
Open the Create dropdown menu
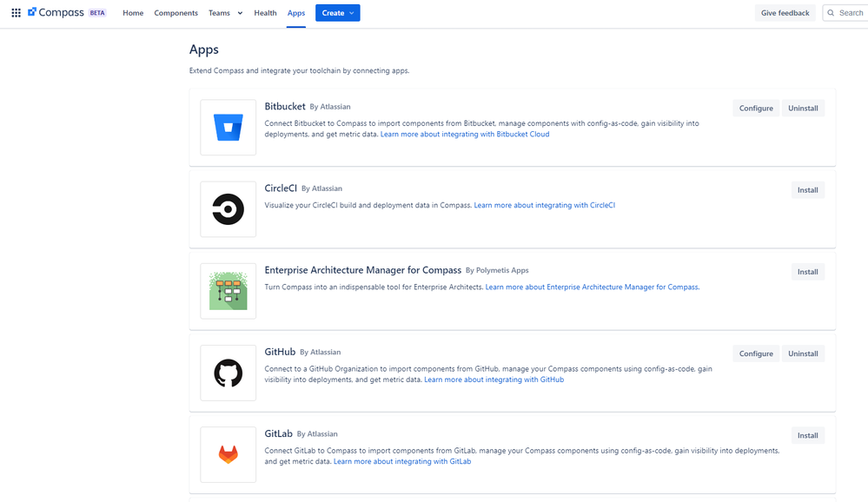[337, 13]
